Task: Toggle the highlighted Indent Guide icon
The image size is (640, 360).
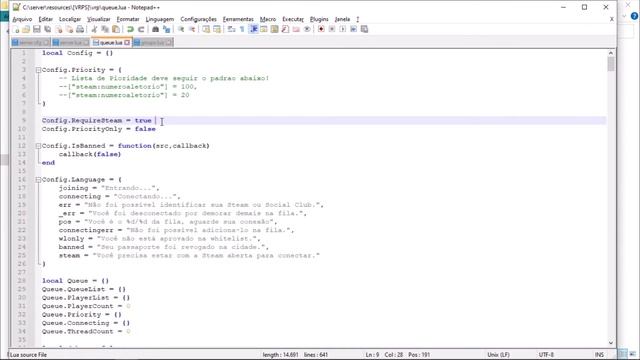Action: [x=253, y=29]
